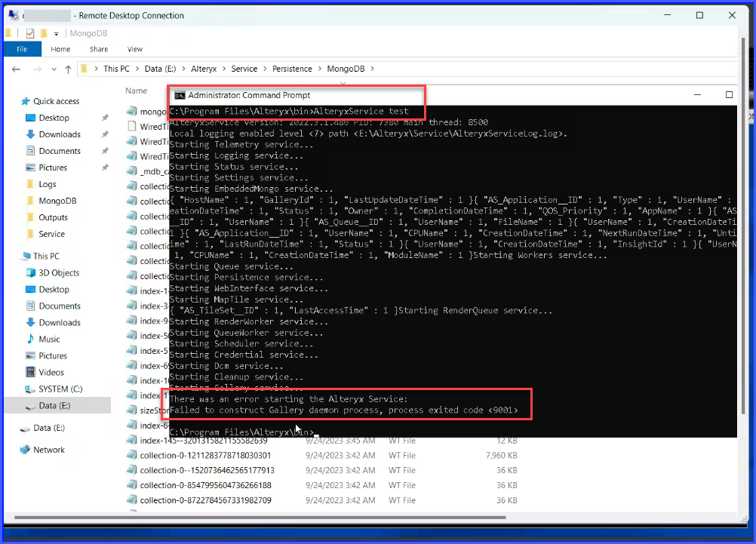This screenshot has height=544, width=756.
Task: Select This PC in navigation pane
Action: [46, 256]
